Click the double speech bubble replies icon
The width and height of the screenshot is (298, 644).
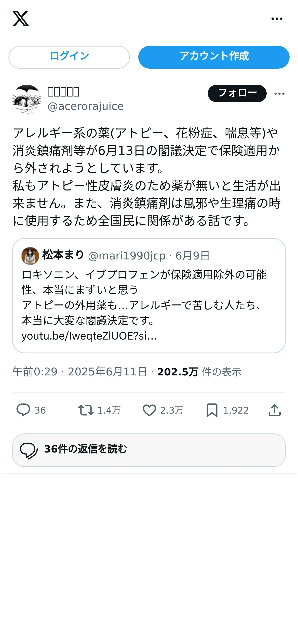(x=29, y=451)
